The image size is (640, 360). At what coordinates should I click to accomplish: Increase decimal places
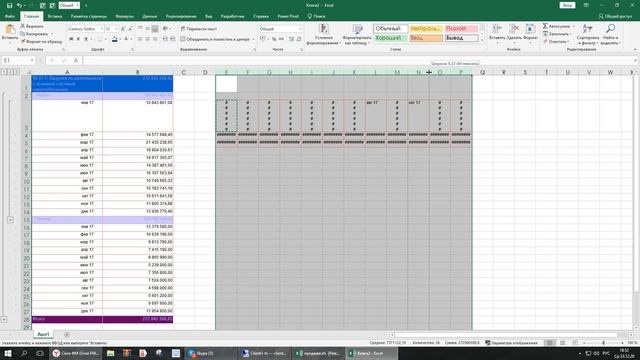coord(291,39)
